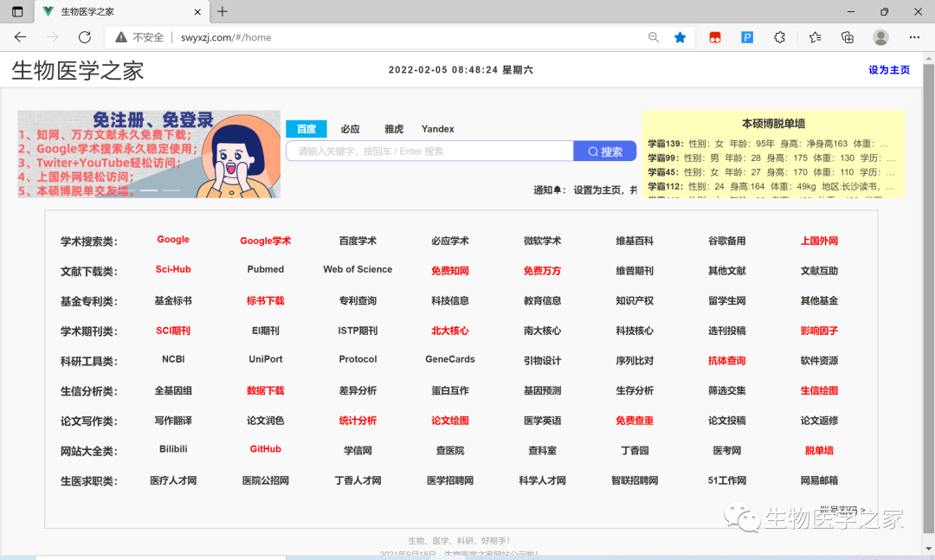Open the browser settings ellipsis menu
Image resolution: width=935 pixels, height=560 pixels.
pos(914,37)
